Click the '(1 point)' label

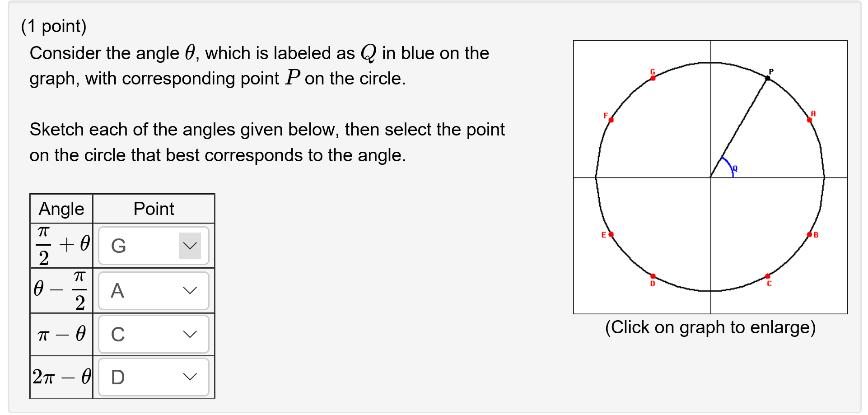pyautogui.click(x=54, y=26)
